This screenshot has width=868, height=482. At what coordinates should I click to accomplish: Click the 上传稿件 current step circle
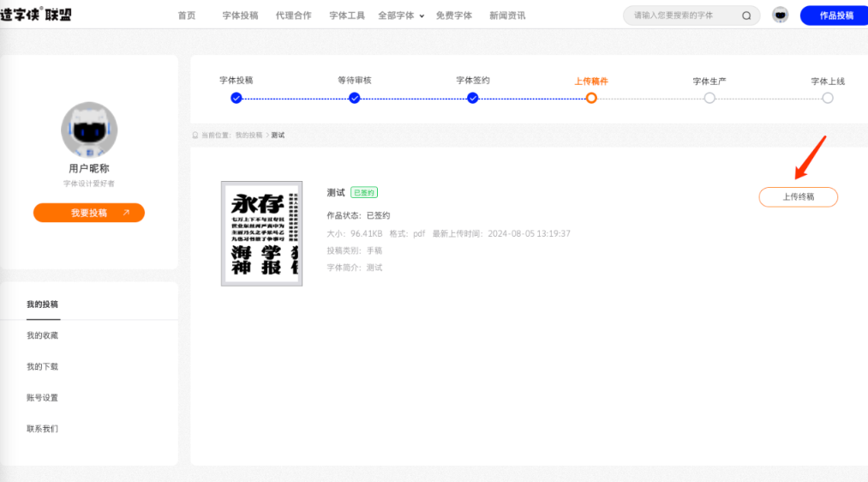[591, 98]
